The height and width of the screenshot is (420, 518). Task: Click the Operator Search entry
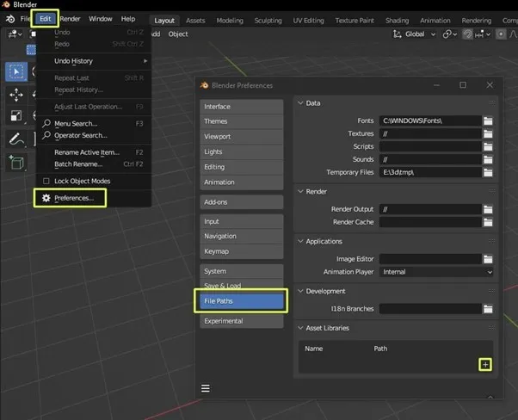[x=93, y=135]
